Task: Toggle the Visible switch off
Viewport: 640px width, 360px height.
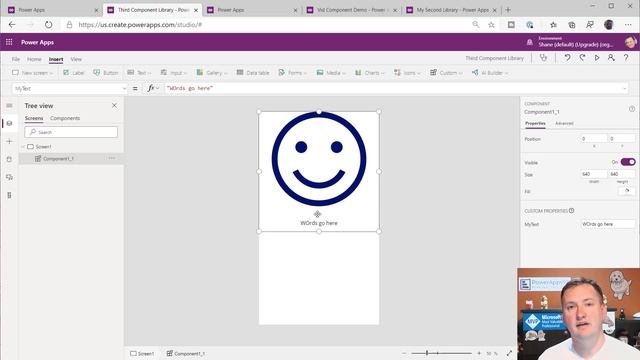Action: pos(628,162)
